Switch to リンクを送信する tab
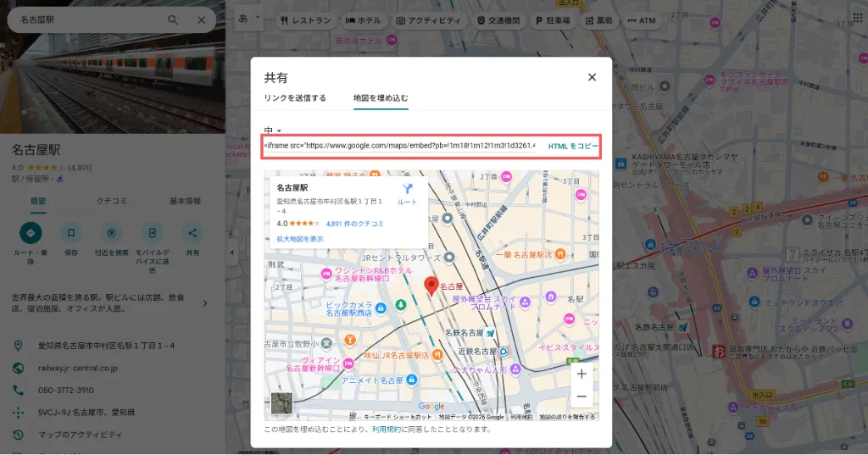Viewport: 868px width, 455px height. 295,98
